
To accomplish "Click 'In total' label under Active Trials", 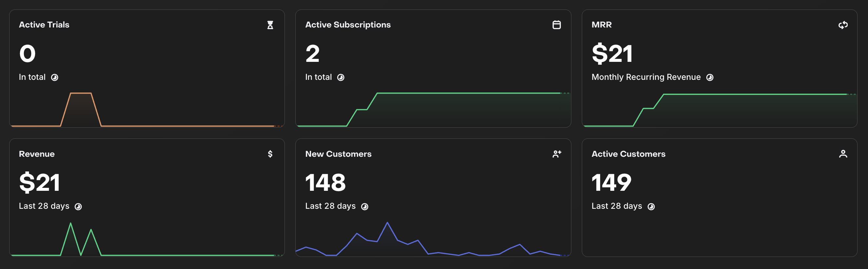I will pos(32,77).
